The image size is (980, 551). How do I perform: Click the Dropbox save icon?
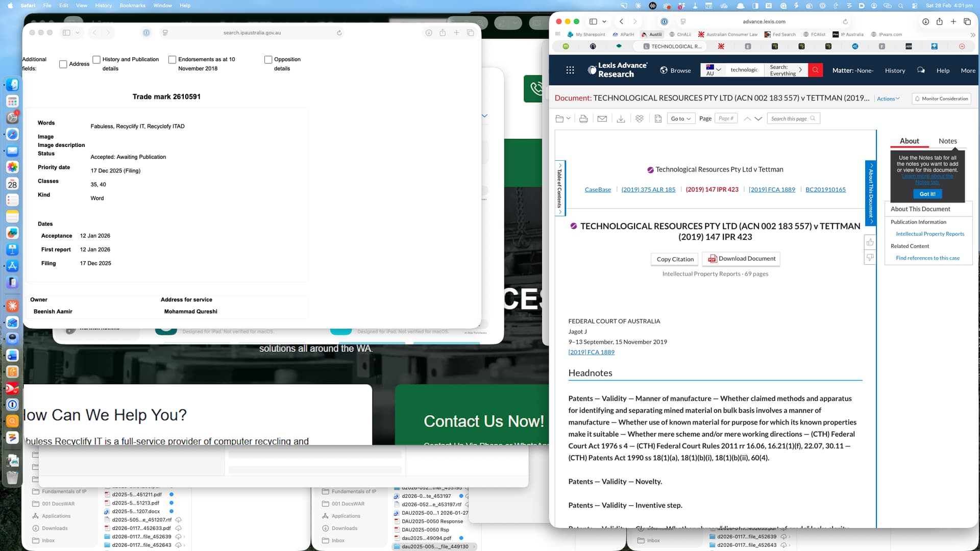(x=639, y=119)
